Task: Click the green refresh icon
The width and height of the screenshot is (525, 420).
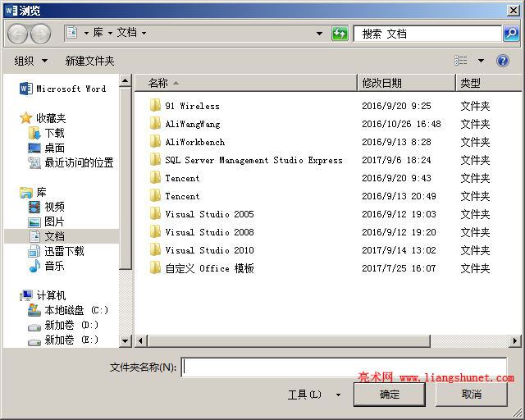Action: [x=340, y=34]
